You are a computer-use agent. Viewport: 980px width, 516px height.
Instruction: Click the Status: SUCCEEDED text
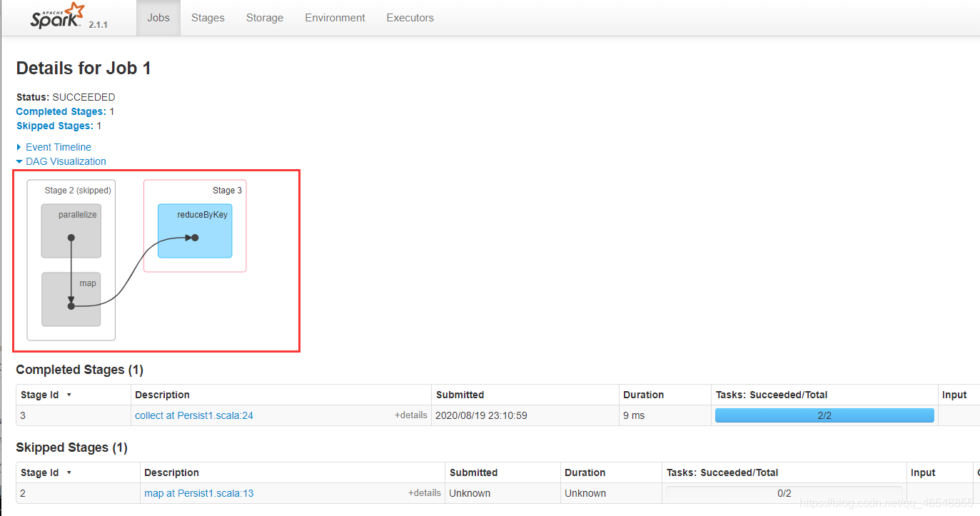click(x=66, y=97)
